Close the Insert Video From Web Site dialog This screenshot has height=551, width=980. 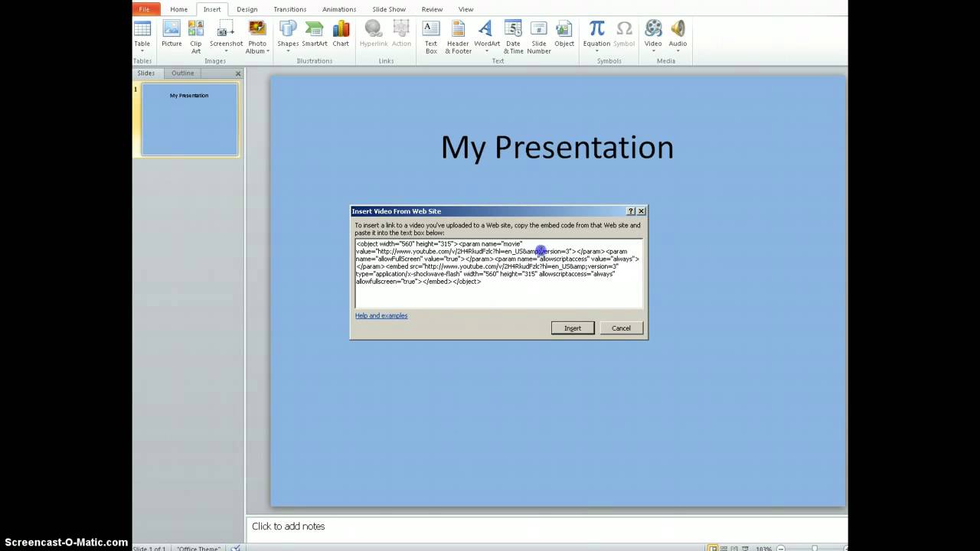tap(642, 211)
